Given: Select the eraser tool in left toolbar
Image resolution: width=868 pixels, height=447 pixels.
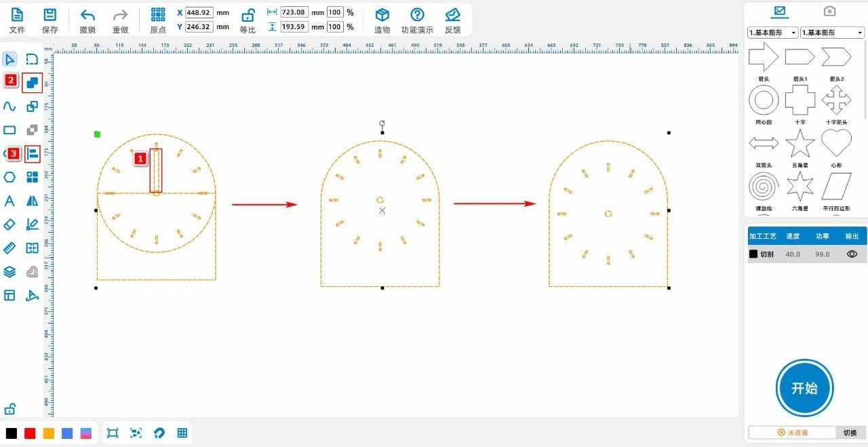Looking at the screenshot, I should pos(9,224).
